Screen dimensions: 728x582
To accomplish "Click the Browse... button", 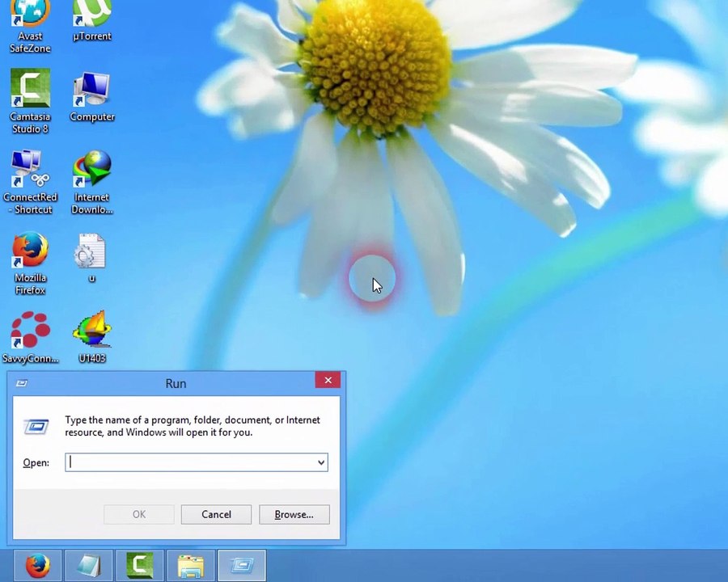I will (294, 514).
